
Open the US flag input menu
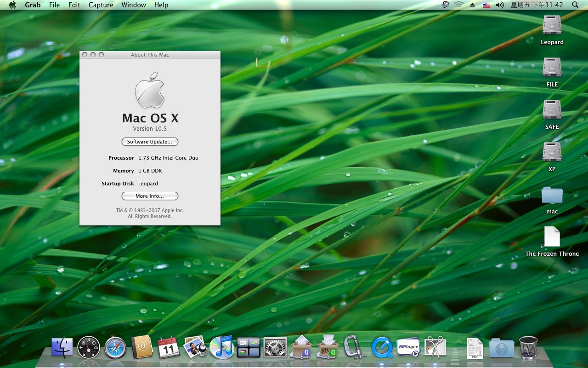tap(486, 5)
